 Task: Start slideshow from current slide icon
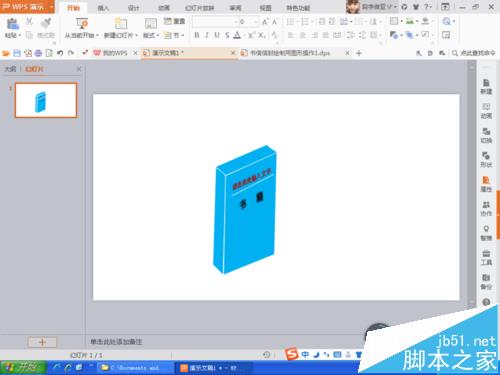[81, 23]
